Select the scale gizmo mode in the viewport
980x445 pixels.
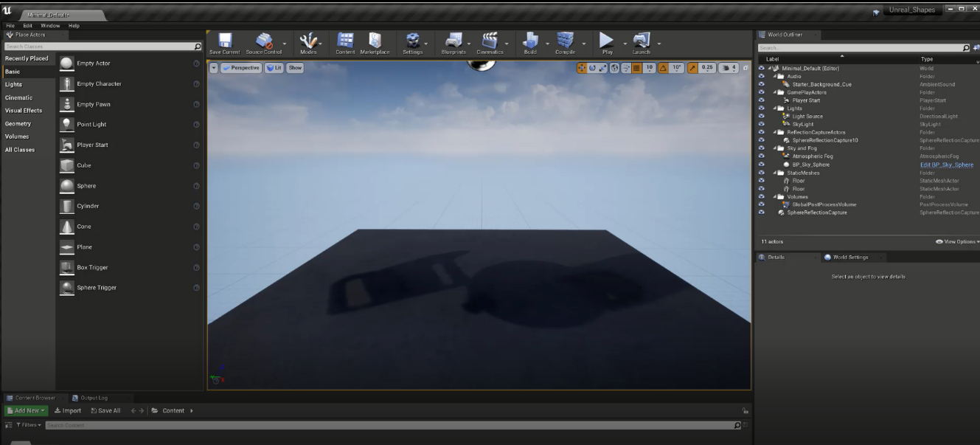(602, 68)
